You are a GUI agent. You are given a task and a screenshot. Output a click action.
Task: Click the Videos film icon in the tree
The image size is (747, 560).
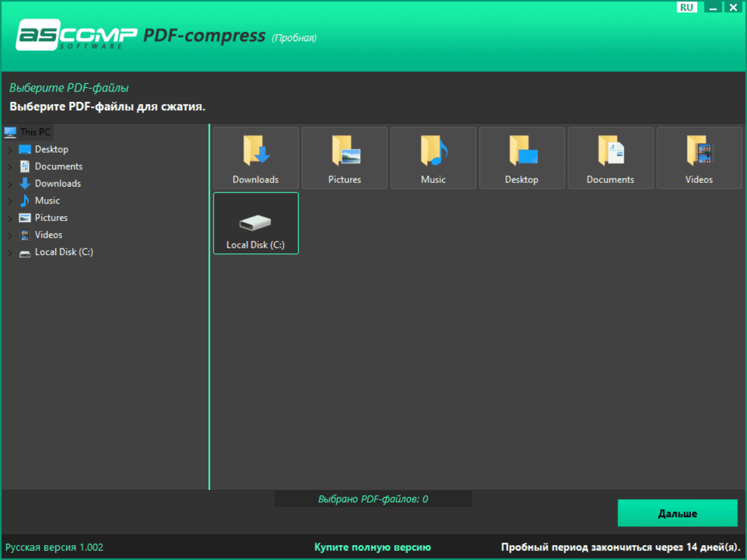25,235
